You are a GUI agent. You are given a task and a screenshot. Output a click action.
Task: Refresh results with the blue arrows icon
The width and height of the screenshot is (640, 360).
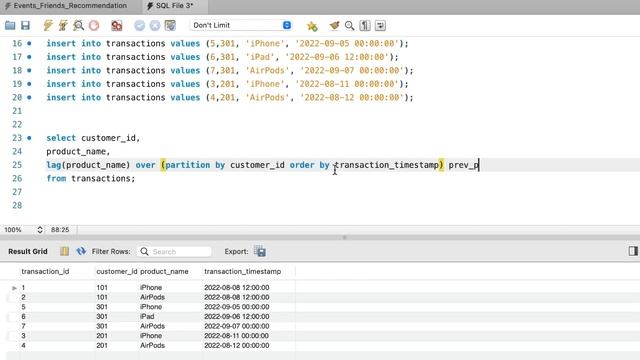[81, 251]
